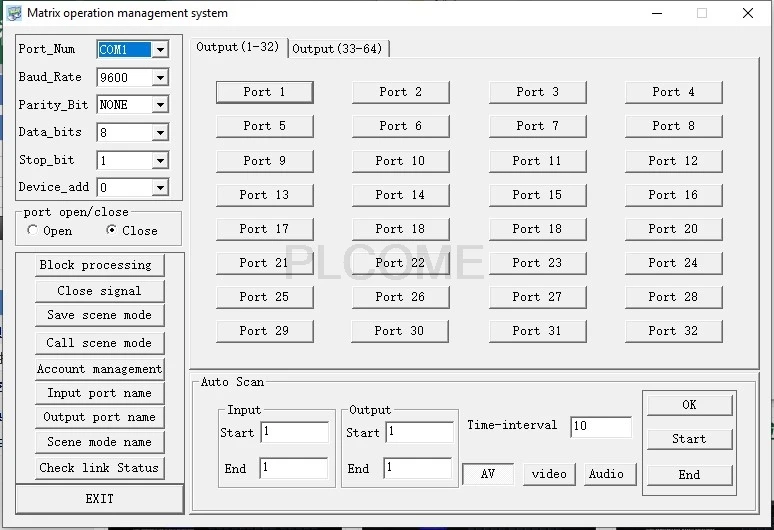
Task: Click the Port 28 button
Action: [x=674, y=298]
